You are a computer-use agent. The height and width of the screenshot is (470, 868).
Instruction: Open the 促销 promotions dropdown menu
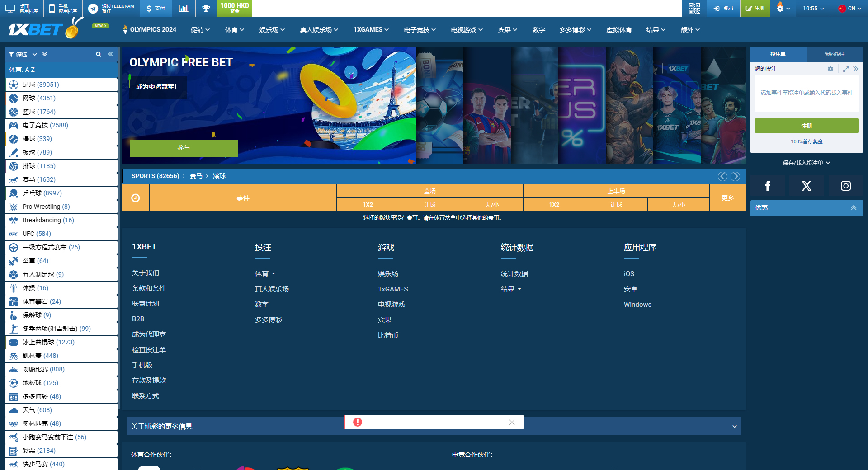(x=200, y=30)
